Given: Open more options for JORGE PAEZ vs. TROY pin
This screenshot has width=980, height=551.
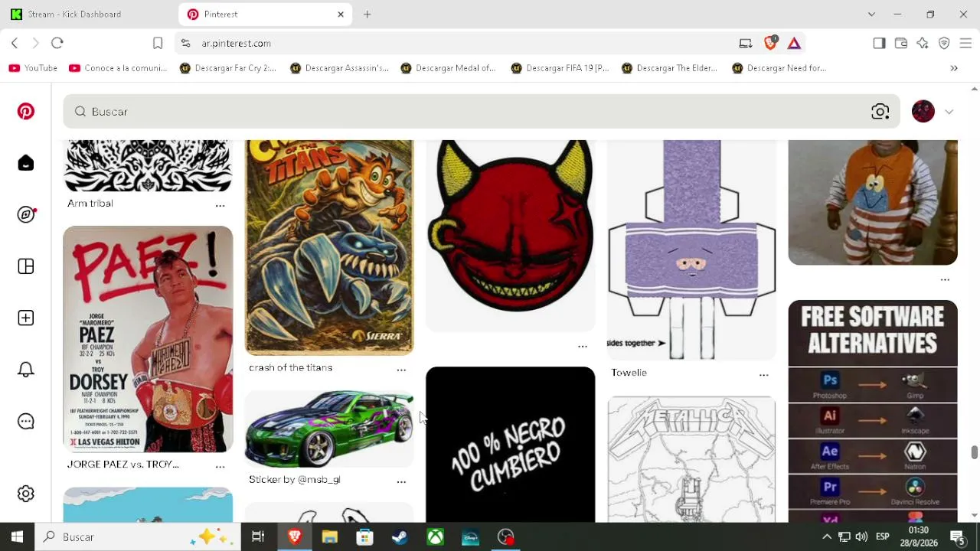Looking at the screenshot, I should [220, 466].
